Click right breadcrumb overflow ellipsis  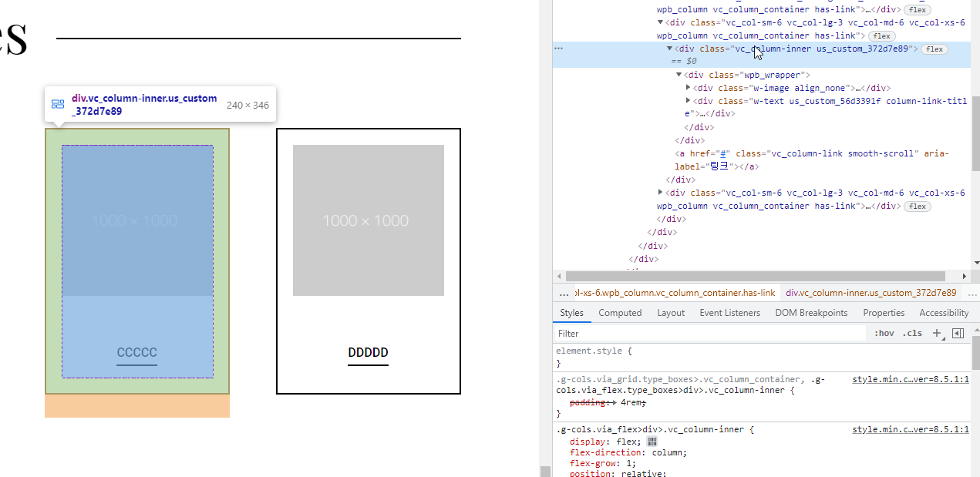tap(972, 294)
